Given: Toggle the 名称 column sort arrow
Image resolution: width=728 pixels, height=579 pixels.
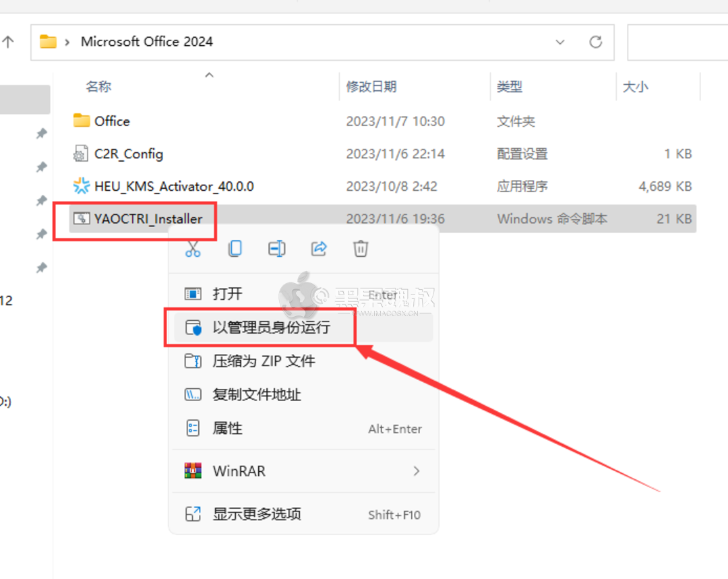Looking at the screenshot, I should 209,75.
